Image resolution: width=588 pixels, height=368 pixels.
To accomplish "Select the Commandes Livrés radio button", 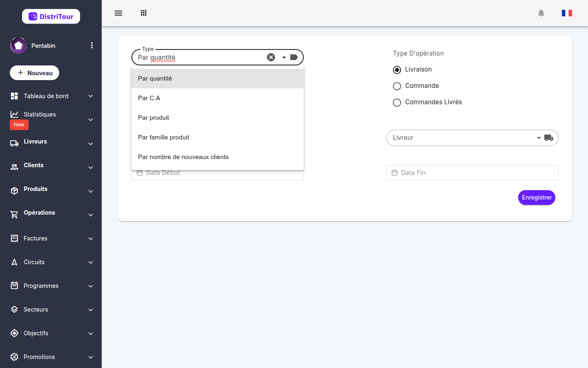I will click(x=397, y=103).
